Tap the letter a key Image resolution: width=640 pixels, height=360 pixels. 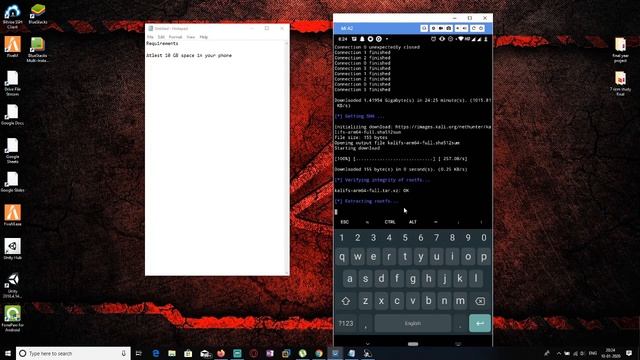pos(350,279)
